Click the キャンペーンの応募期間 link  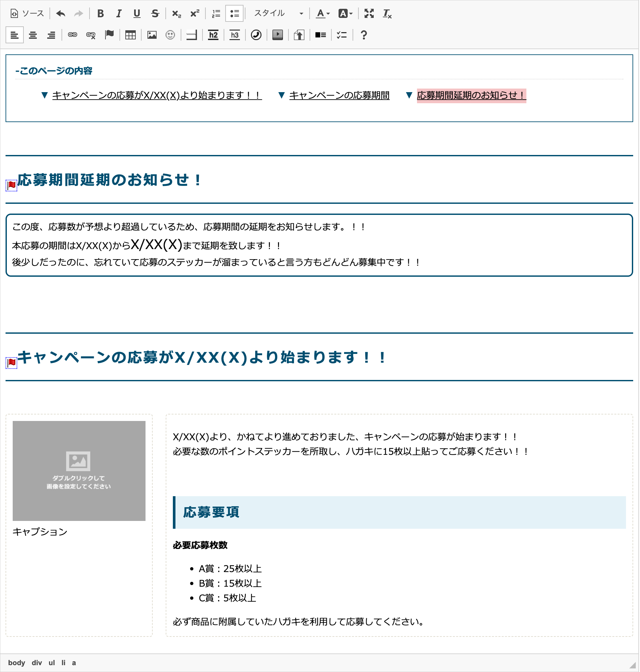click(340, 95)
